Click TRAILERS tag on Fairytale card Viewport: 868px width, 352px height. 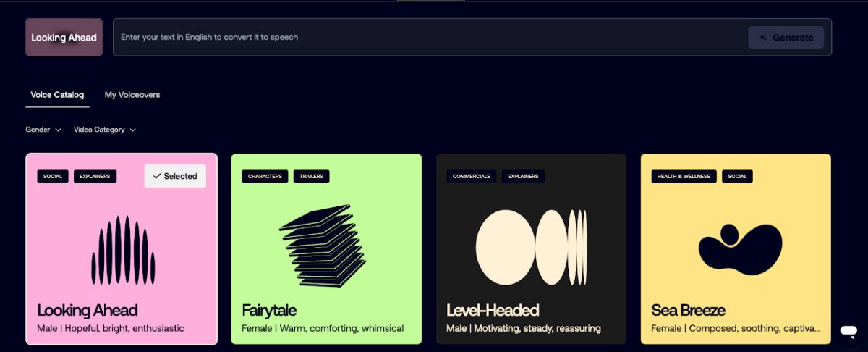[312, 176]
